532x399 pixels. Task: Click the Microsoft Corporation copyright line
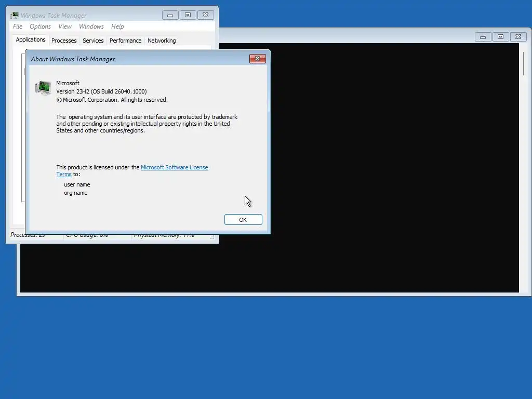tap(112, 100)
